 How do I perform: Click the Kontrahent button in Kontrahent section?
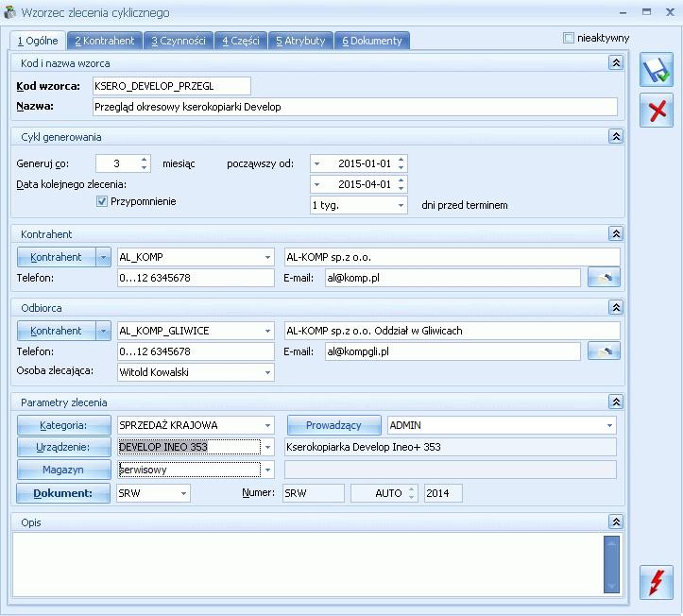point(56,257)
